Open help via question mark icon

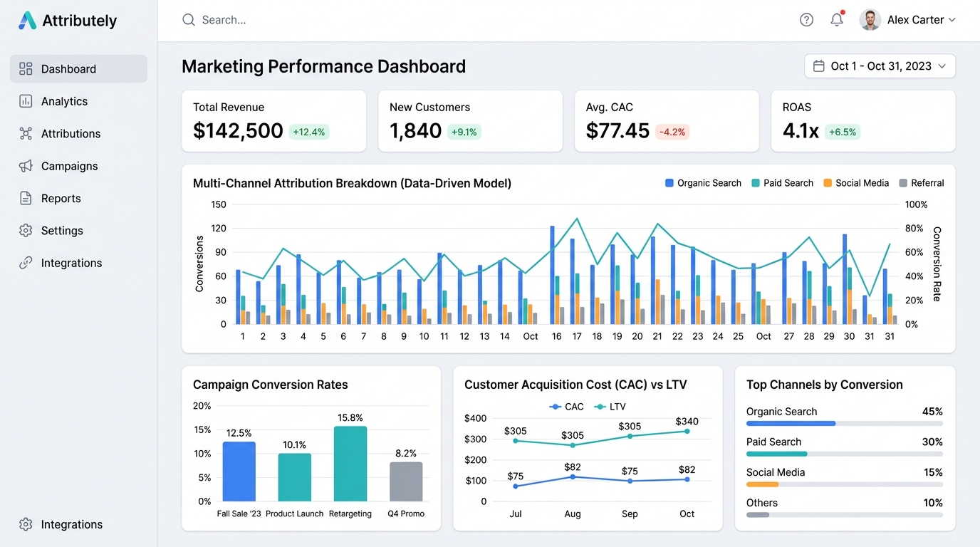click(806, 20)
